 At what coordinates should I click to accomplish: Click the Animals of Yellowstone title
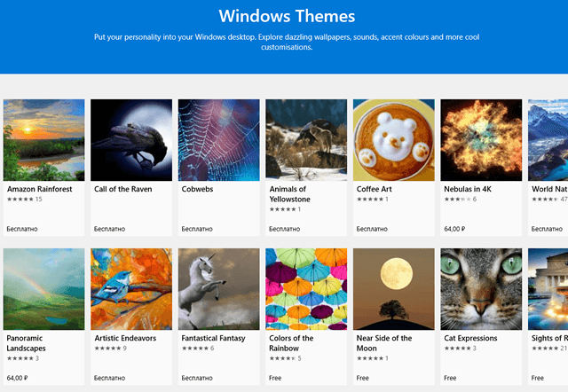pos(290,194)
